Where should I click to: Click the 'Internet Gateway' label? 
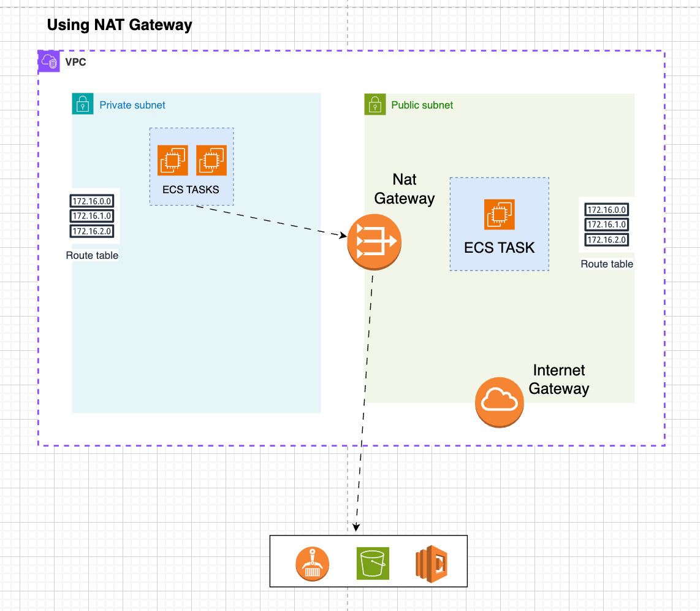tap(559, 379)
